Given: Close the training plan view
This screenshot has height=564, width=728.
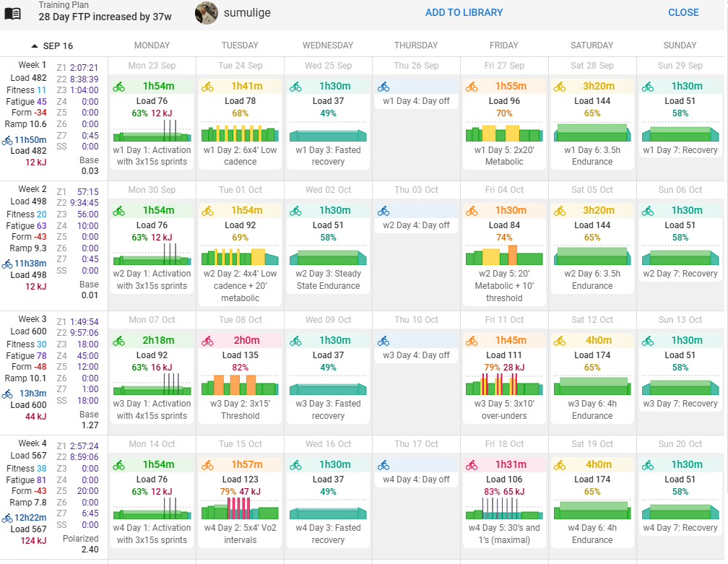Looking at the screenshot, I should click(x=682, y=12).
